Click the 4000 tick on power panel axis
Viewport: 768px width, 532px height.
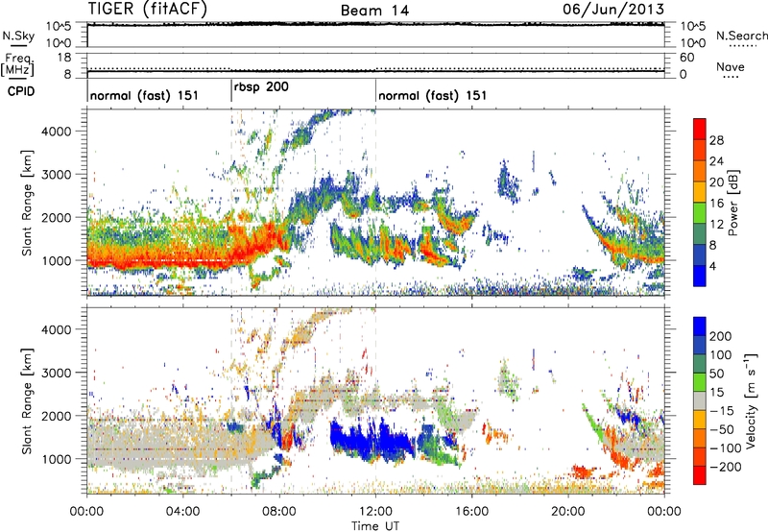(57, 132)
